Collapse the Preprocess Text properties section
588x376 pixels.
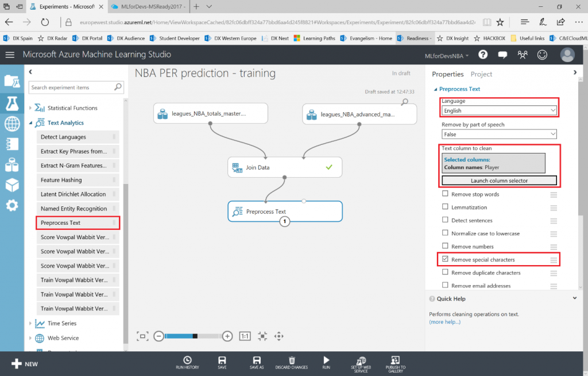[435, 89]
